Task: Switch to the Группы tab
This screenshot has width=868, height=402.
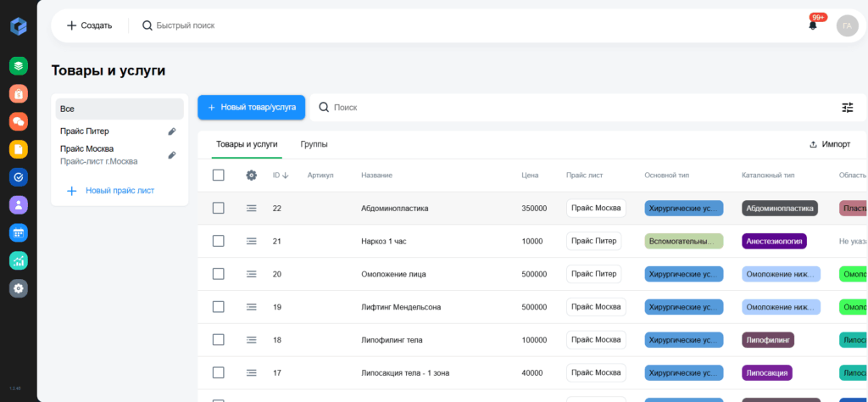Action: (314, 144)
